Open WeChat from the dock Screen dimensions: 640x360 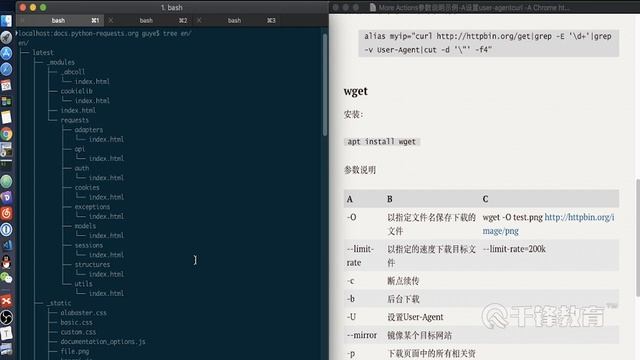[6, 278]
